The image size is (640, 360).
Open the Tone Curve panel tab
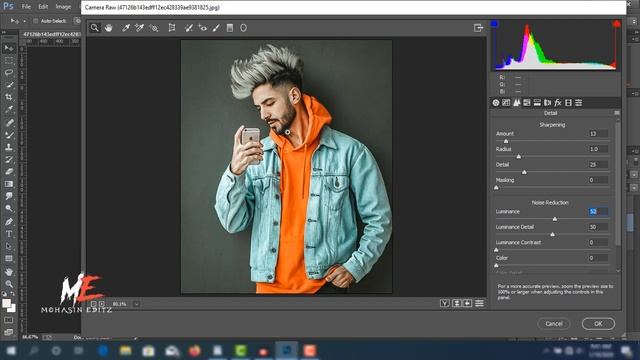[506, 102]
